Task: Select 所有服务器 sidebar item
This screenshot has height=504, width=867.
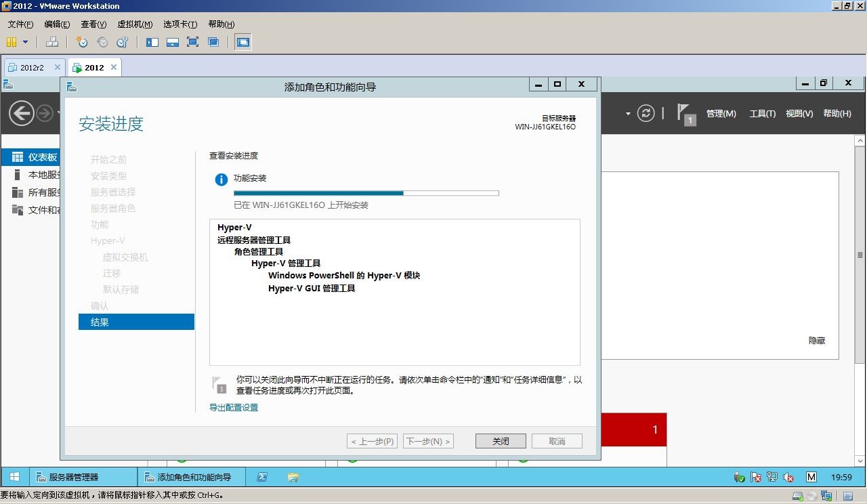Action: 30,192
